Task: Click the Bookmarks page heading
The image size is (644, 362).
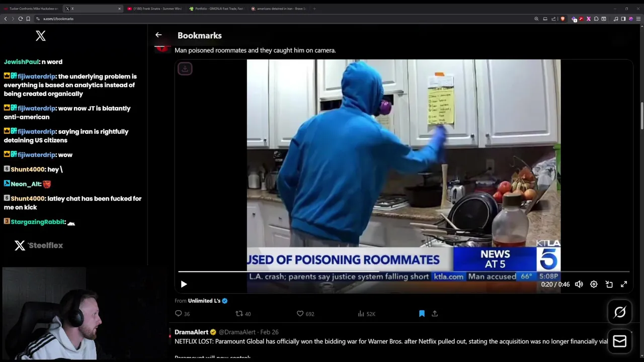Action: (200, 35)
